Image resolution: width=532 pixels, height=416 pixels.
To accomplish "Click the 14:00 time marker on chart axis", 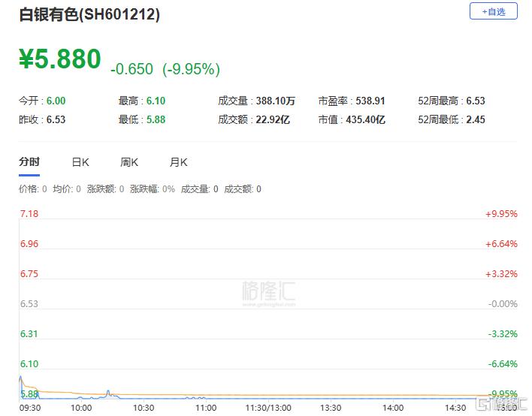I will click(393, 408).
